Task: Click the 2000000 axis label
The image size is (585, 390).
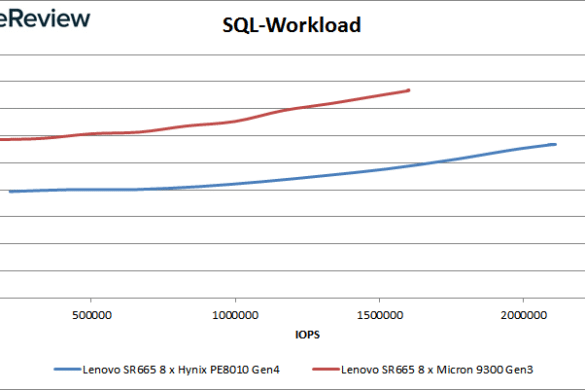Action: pos(523,315)
